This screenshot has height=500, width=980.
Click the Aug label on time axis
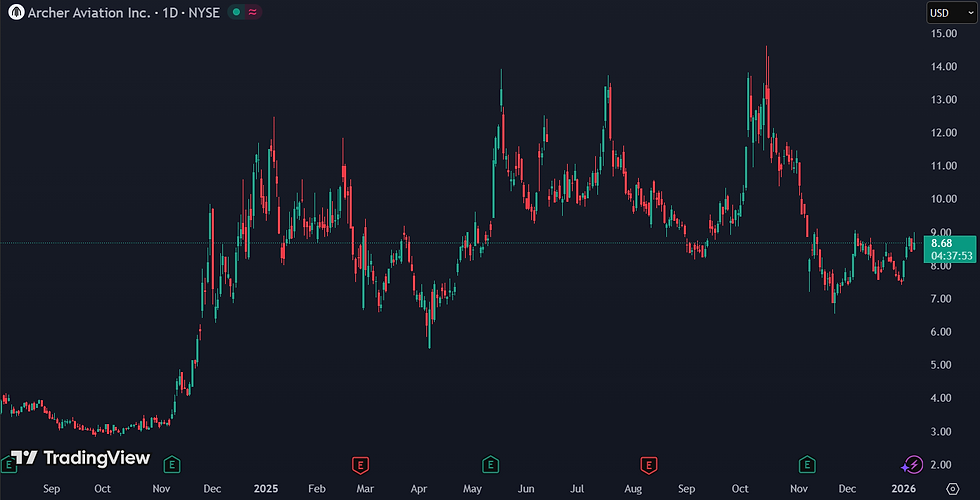coord(633,488)
